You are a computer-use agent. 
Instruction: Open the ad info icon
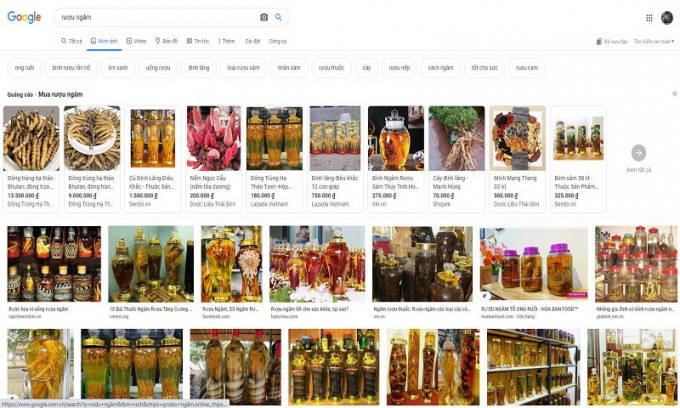coord(674,94)
